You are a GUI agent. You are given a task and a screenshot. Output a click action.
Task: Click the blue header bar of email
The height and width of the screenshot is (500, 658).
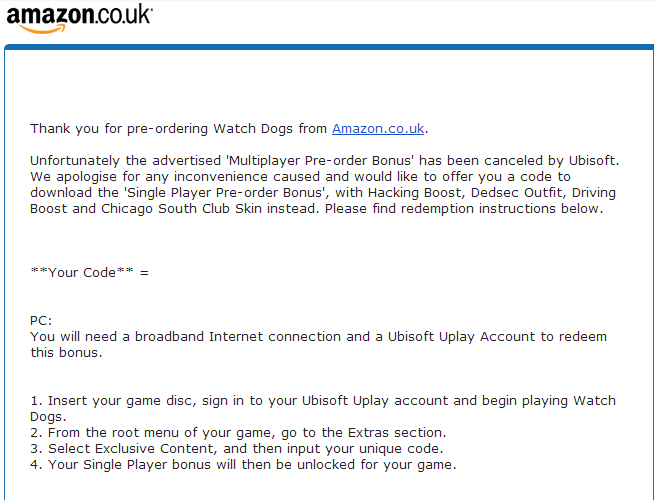pyautogui.click(x=329, y=47)
